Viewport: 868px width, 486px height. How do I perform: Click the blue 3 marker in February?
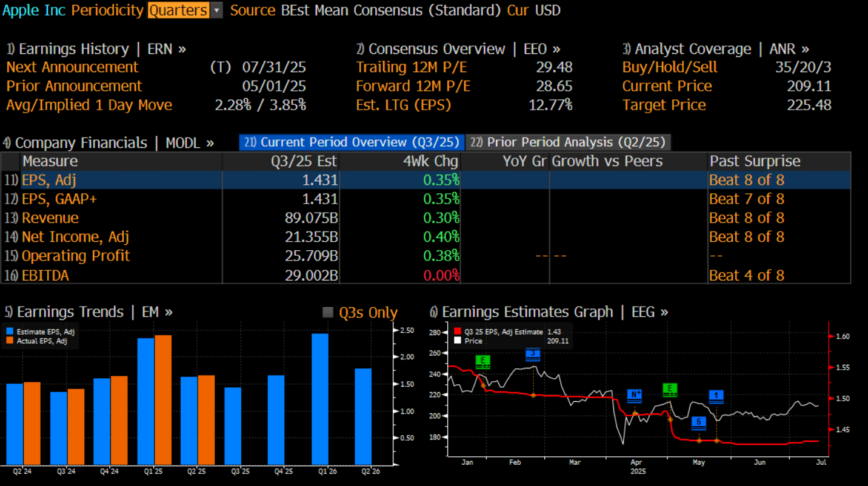click(533, 355)
